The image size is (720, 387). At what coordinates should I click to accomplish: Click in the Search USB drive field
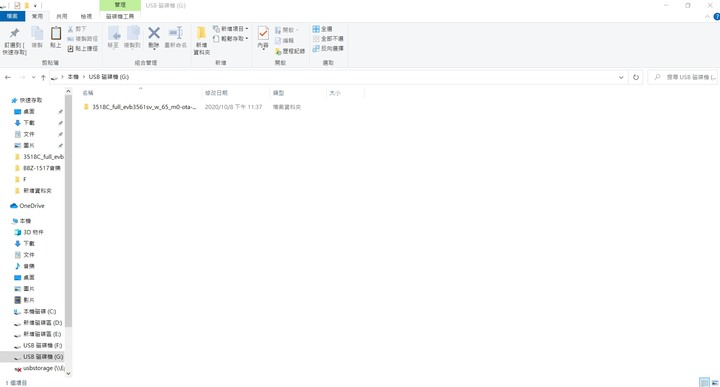tap(683, 77)
